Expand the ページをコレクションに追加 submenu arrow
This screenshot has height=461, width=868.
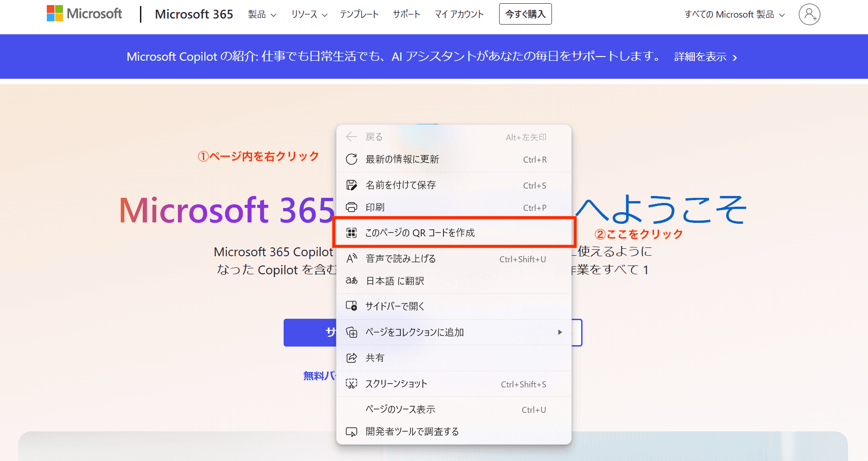(x=560, y=332)
